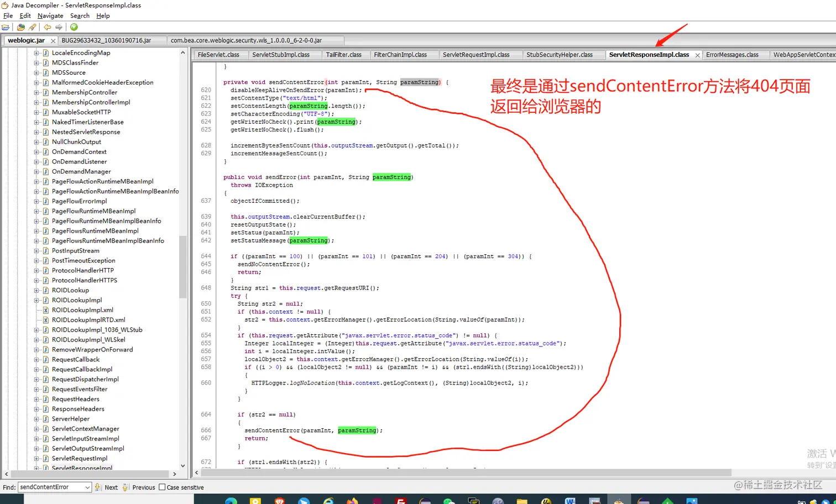
Task: Click the Next find button
Action: click(x=106, y=487)
